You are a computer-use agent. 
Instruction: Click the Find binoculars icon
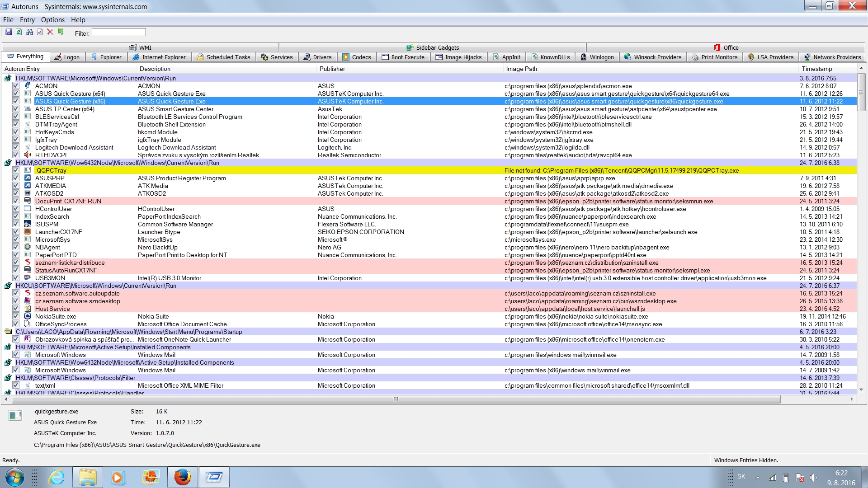(x=29, y=32)
